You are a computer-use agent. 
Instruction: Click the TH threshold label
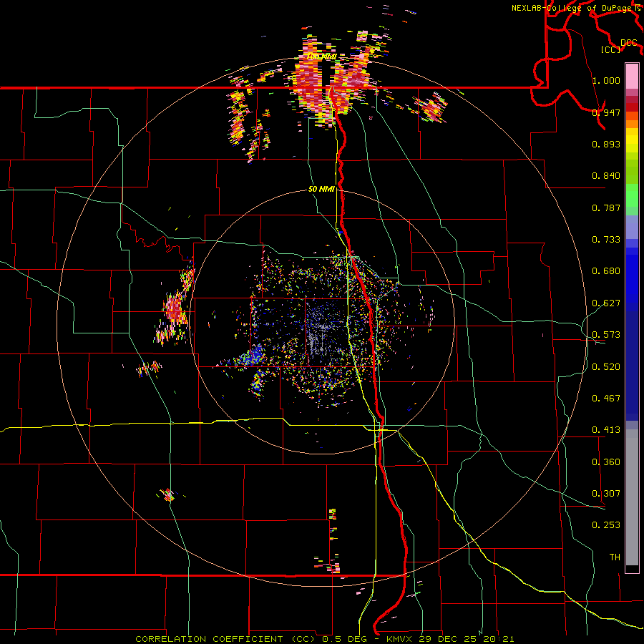(615, 557)
